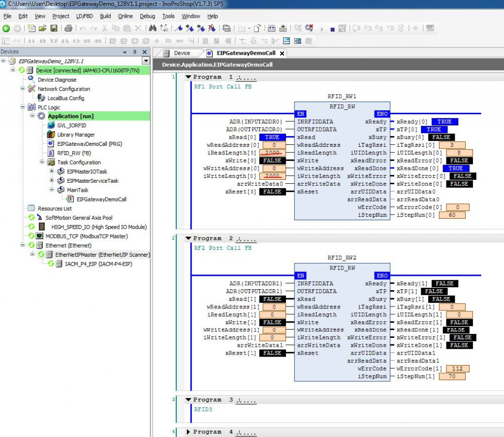Image resolution: width=504 pixels, height=437 pixels.
Task: Expand the Program 4 network triangle
Action: pyautogui.click(x=189, y=432)
